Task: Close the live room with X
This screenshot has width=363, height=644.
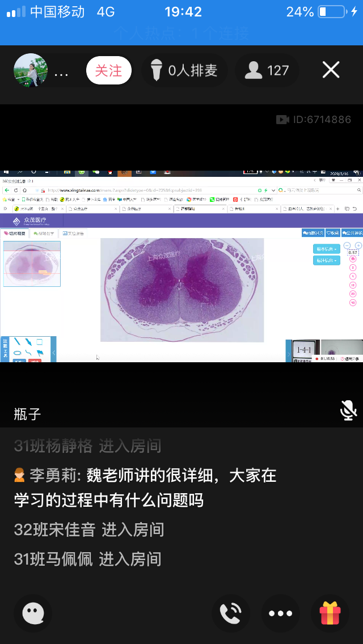Action: pyautogui.click(x=331, y=70)
